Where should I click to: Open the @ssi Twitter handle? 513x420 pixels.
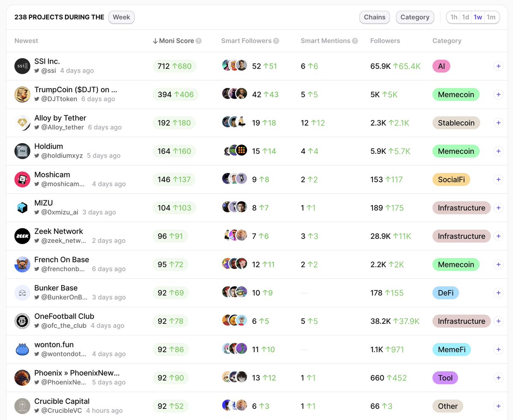49,71
